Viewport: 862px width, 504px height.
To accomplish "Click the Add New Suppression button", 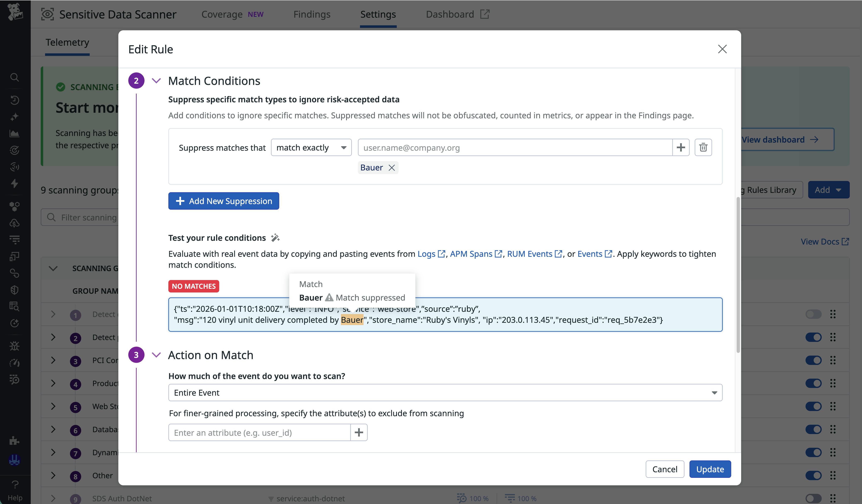I will tap(224, 201).
